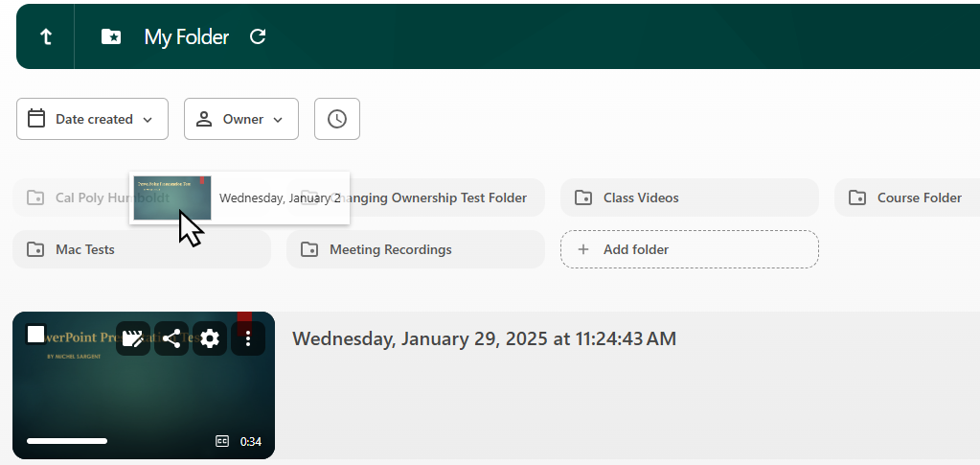Share the PowerPoint video
This screenshot has height=465, width=980.
tap(171, 338)
